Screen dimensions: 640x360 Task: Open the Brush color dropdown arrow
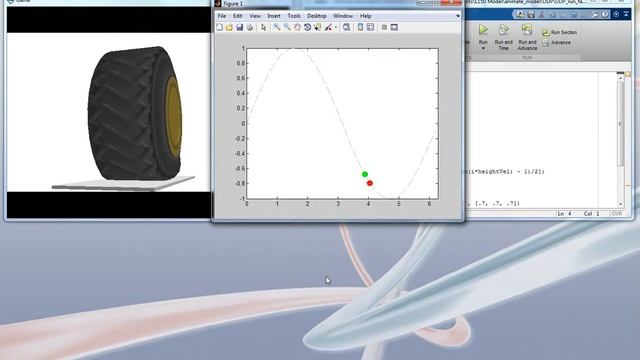pos(336,27)
